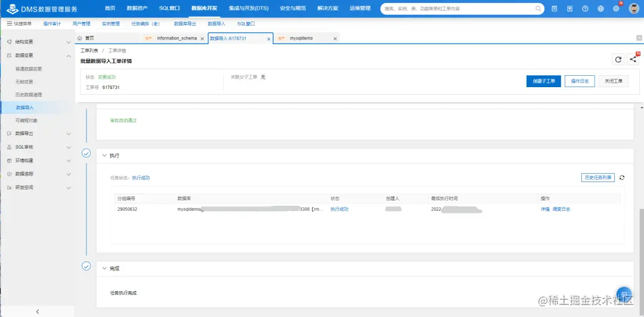
Task: Click 用户管理 shortcut link
Action: click(81, 24)
